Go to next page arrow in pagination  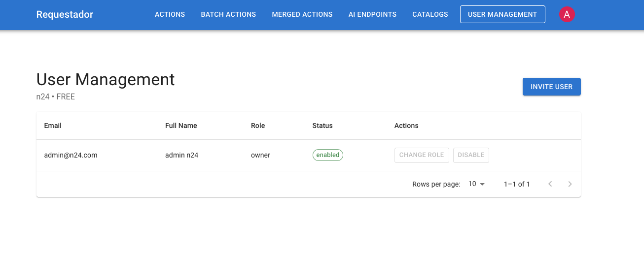click(570, 184)
